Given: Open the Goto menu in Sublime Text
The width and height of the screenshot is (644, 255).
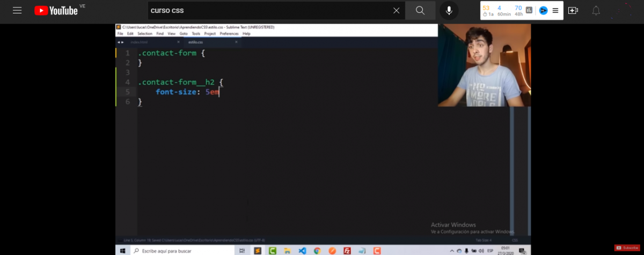Looking at the screenshot, I should [x=184, y=34].
